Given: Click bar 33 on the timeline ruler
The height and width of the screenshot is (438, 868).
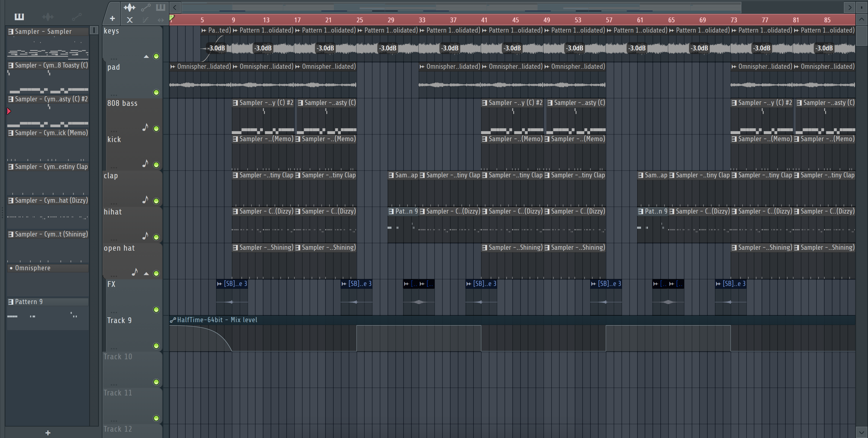Looking at the screenshot, I should coord(422,20).
